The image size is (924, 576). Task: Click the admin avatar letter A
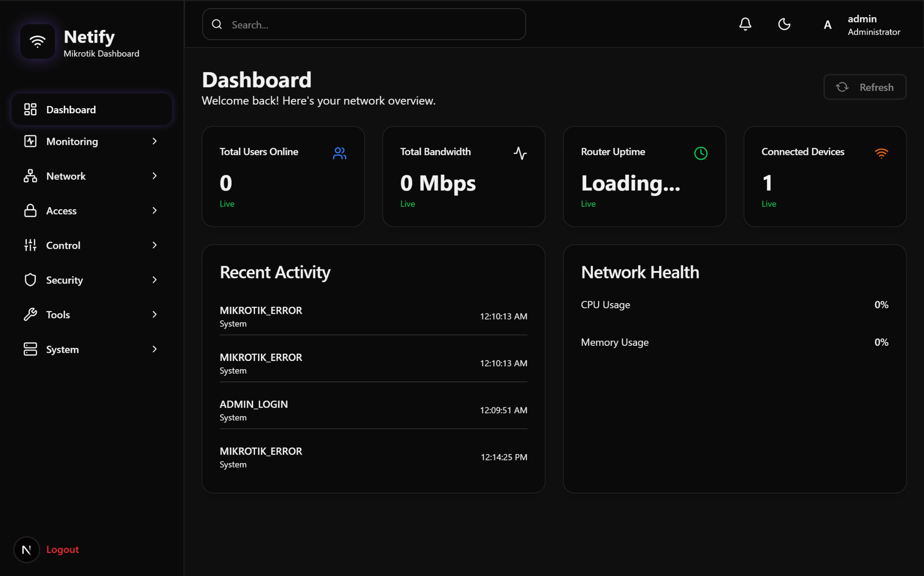click(x=828, y=25)
